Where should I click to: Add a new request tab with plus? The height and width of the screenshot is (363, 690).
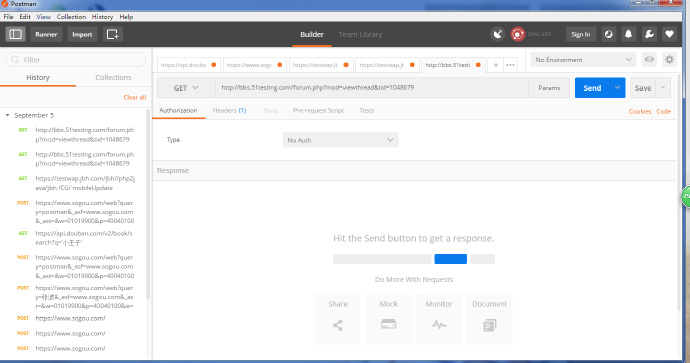496,65
